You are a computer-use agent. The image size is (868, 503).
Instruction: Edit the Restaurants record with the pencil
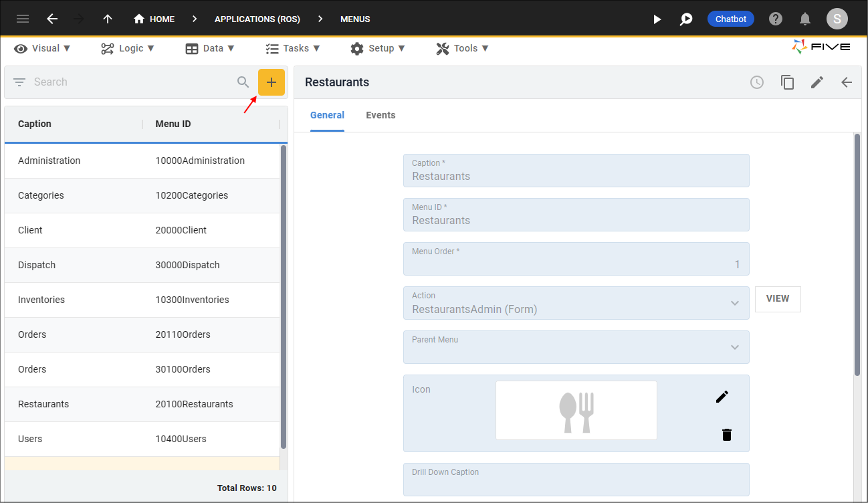tap(817, 82)
